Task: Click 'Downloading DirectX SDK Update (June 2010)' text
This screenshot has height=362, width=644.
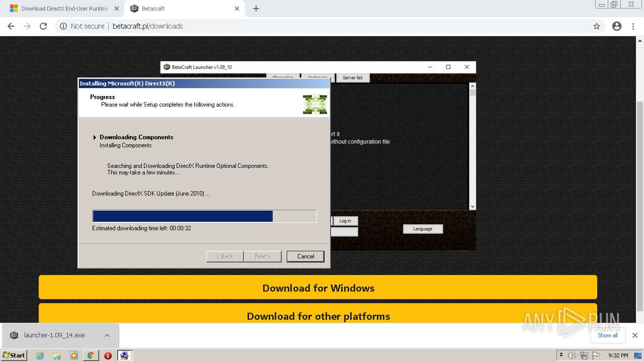Action: point(151,194)
